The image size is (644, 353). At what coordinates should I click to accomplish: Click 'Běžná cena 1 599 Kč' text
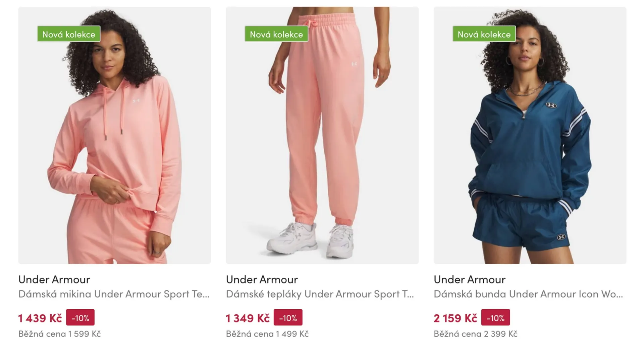[x=59, y=334]
